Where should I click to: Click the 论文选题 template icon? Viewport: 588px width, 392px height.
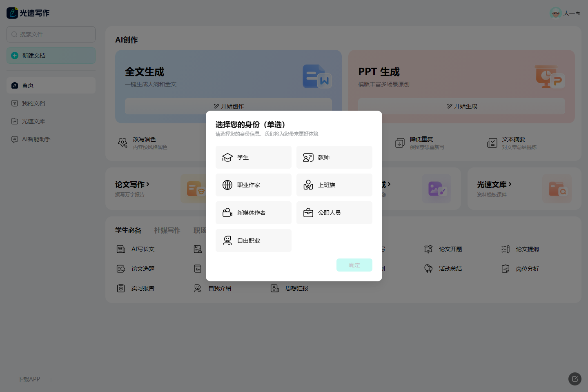pos(121,269)
